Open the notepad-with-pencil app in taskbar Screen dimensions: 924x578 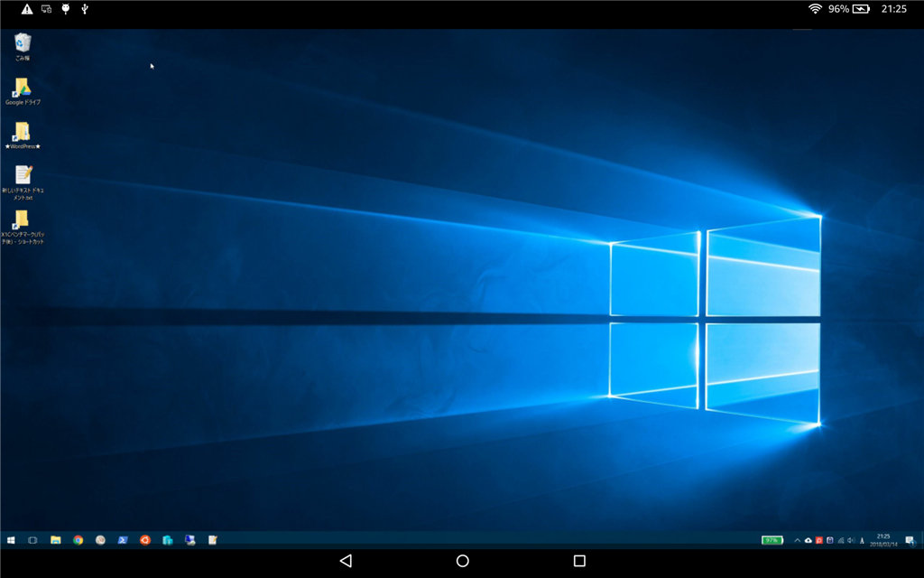coord(213,540)
